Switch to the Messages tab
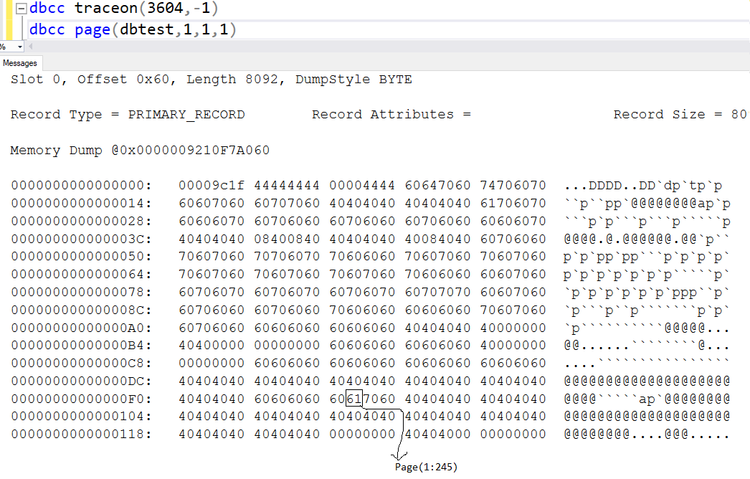Viewport: 750px width, 479px height. coord(20,63)
